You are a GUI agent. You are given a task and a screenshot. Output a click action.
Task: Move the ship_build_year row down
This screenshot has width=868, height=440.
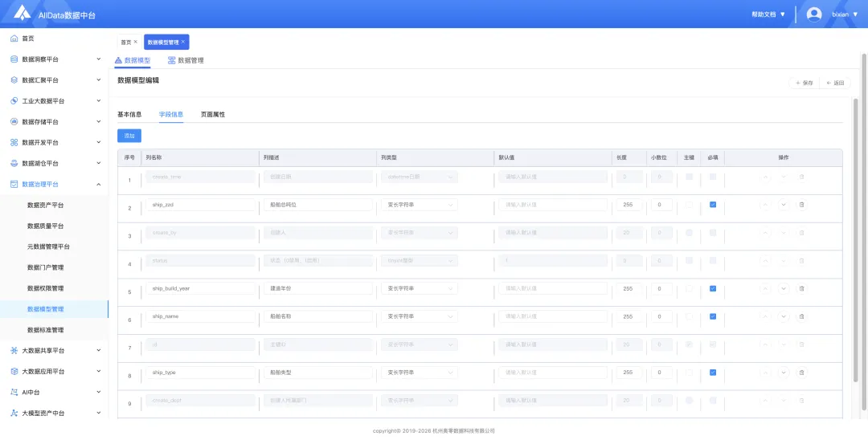tap(784, 288)
